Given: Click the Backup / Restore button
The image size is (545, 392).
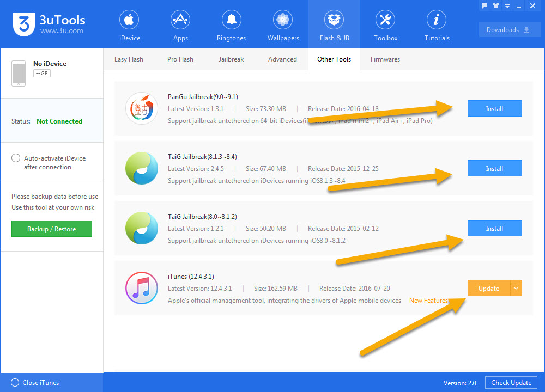Looking at the screenshot, I should point(52,229).
